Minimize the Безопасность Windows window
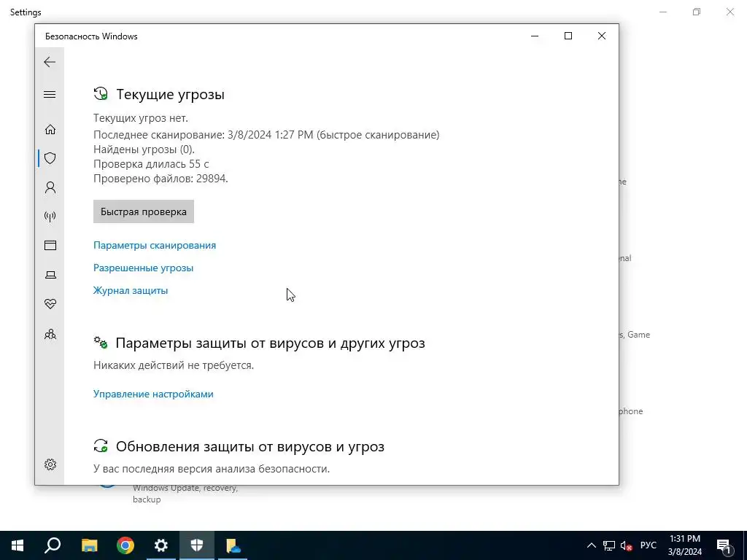Image resolution: width=747 pixels, height=560 pixels. (x=535, y=36)
